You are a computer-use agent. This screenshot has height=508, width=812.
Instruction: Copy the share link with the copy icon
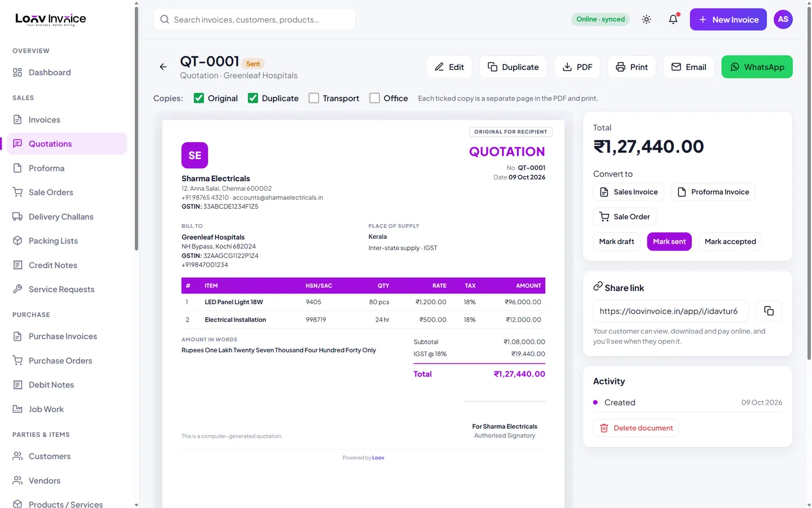coord(769,311)
